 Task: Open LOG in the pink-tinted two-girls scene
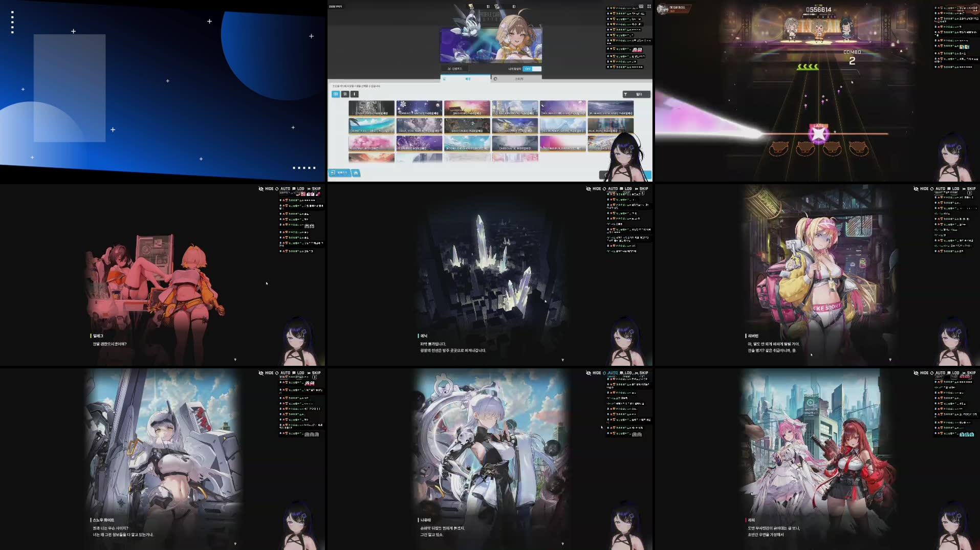298,189
